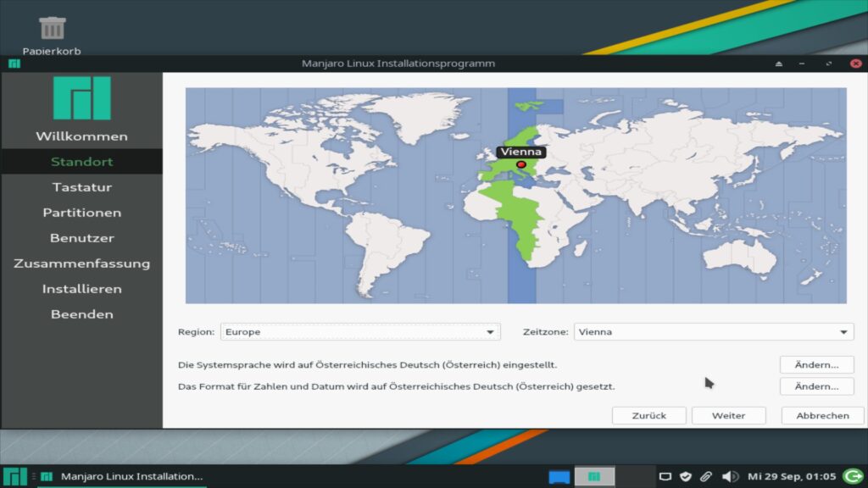Click Ändern next to Zahlen und Datum line
Screen dimensions: 868x488
pos(816,386)
